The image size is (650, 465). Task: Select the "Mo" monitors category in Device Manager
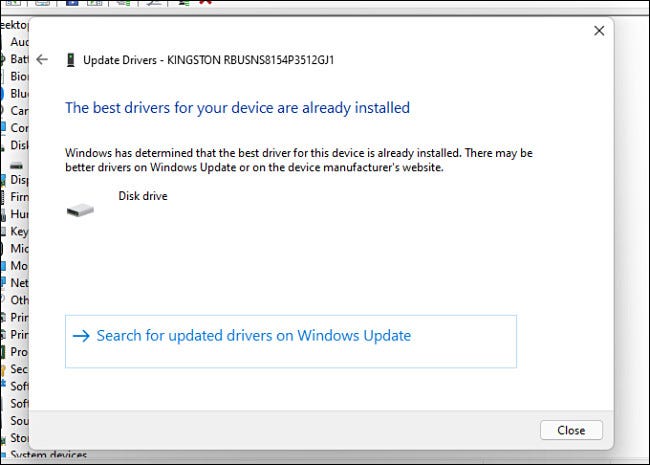click(19, 266)
